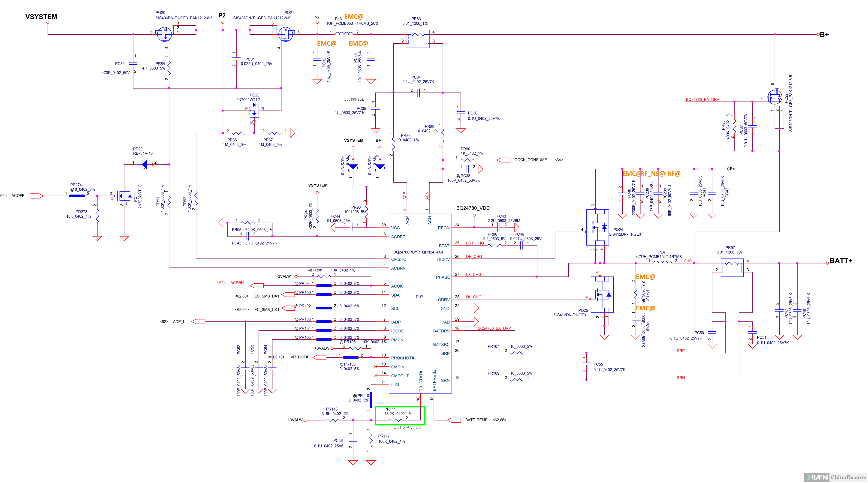Click the ADP_I port symbol
Screen dimensions: 868x483
[x=198, y=321]
